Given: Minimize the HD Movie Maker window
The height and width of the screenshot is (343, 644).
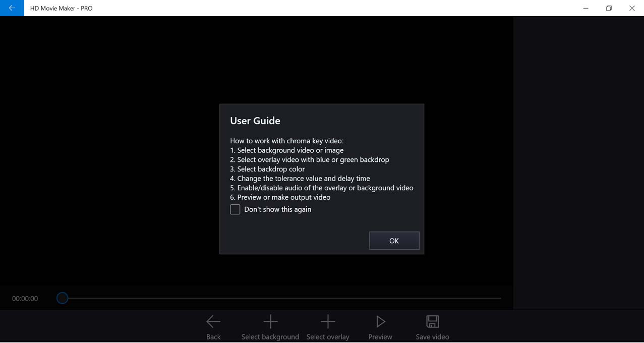Looking at the screenshot, I should click(586, 8).
